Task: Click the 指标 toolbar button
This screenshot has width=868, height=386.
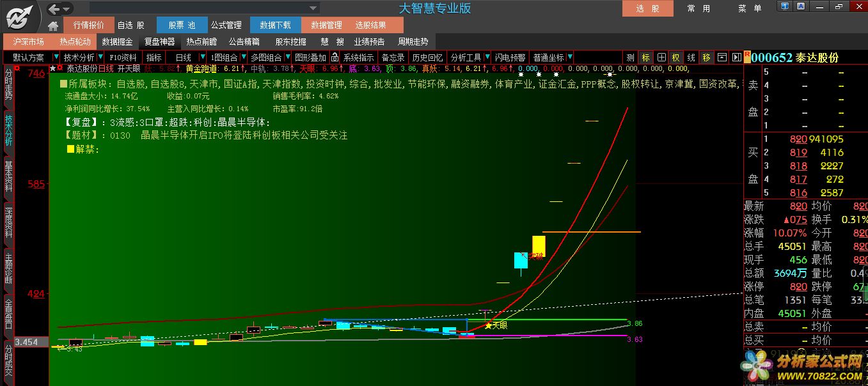Action: click(154, 57)
